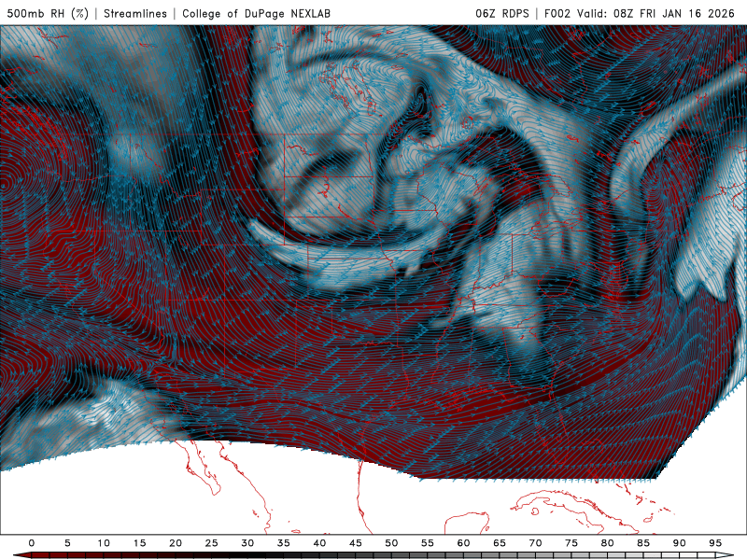Click the colorbar label "95"

[x=715, y=543]
